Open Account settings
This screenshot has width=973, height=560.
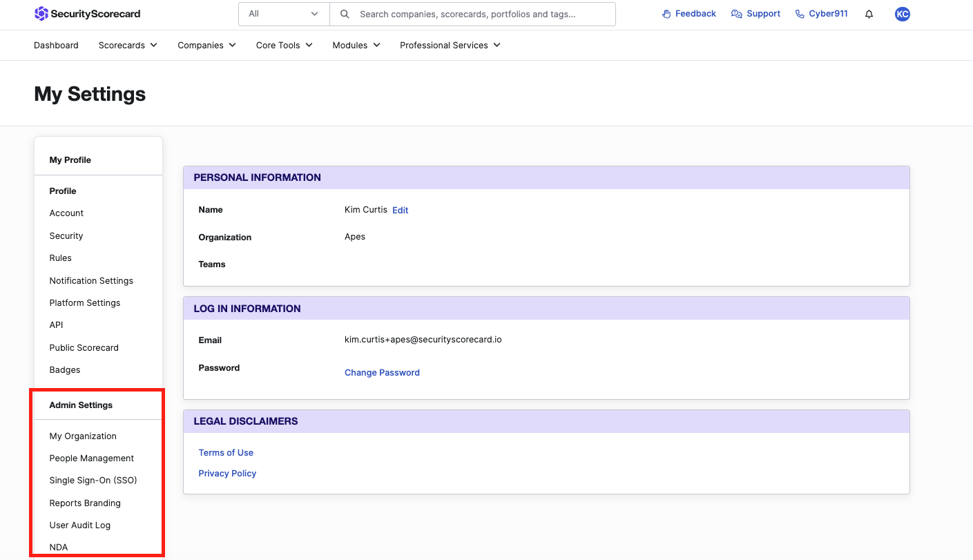pyautogui.click(x=66, y=213)
